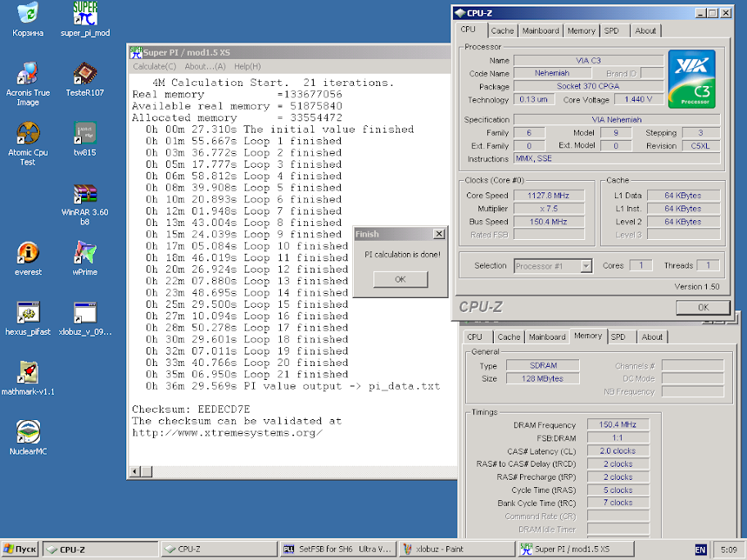Switch to Mainboard tab in top CPU-Z
This screenshot has width=747, height=560.
[x=541, y=31]
